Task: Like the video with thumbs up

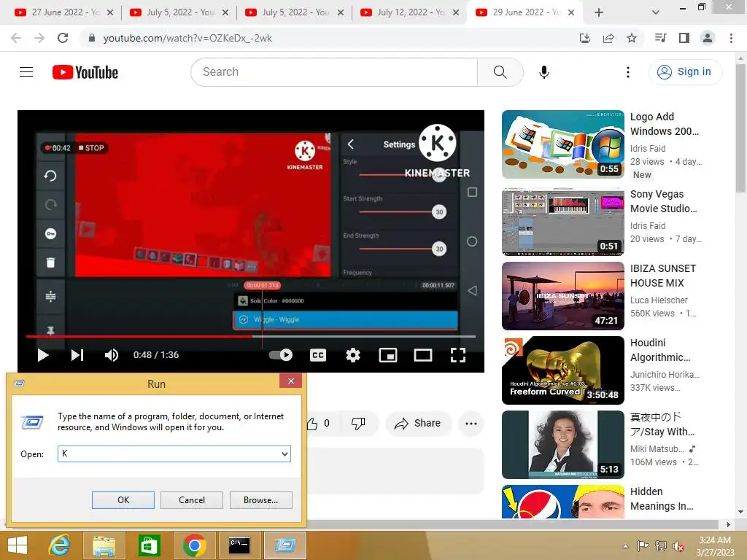Action: point(318,424)
